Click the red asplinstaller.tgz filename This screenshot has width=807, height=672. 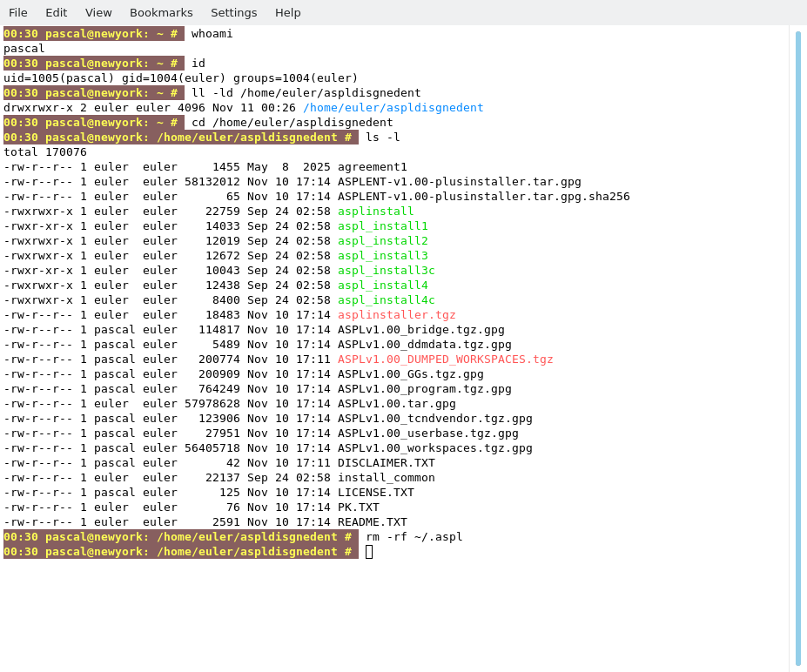click(x=396, y=315)
